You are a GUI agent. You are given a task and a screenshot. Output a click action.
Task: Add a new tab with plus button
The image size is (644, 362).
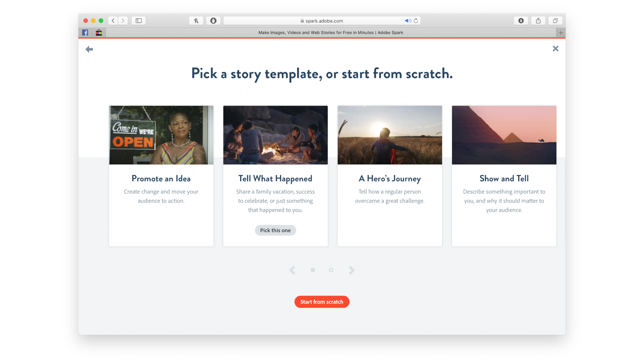(x=561, y=32)
